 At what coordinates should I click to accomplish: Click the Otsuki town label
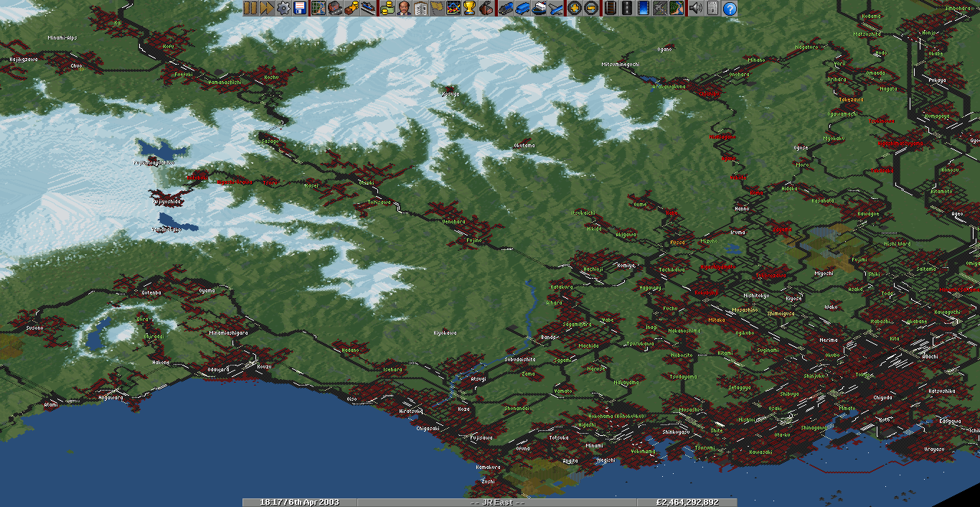coord(365,185)
